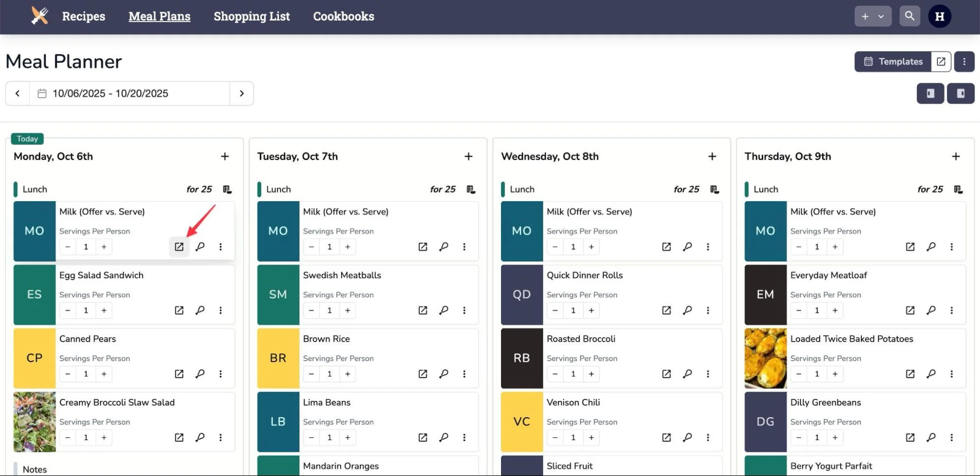The image size is (980, 476).
Task: Click the Templates button
Action: (893, 62)
